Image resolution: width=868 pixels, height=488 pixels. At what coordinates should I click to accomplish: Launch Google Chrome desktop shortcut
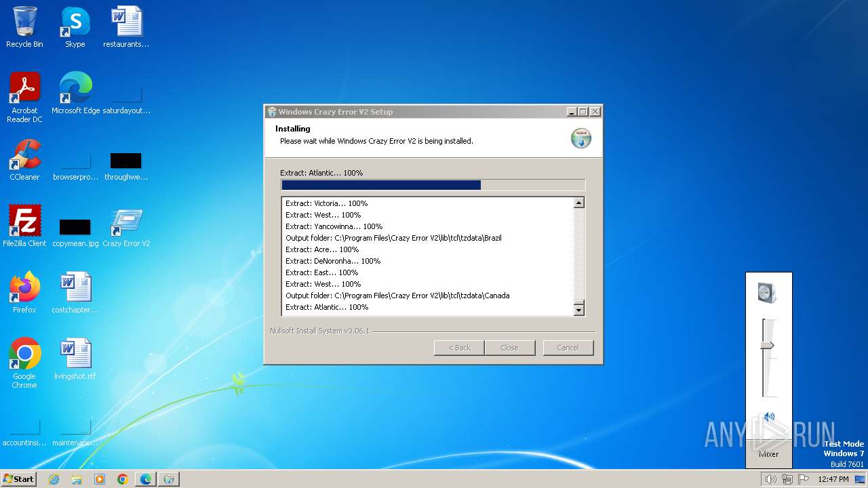click(24, 363)
